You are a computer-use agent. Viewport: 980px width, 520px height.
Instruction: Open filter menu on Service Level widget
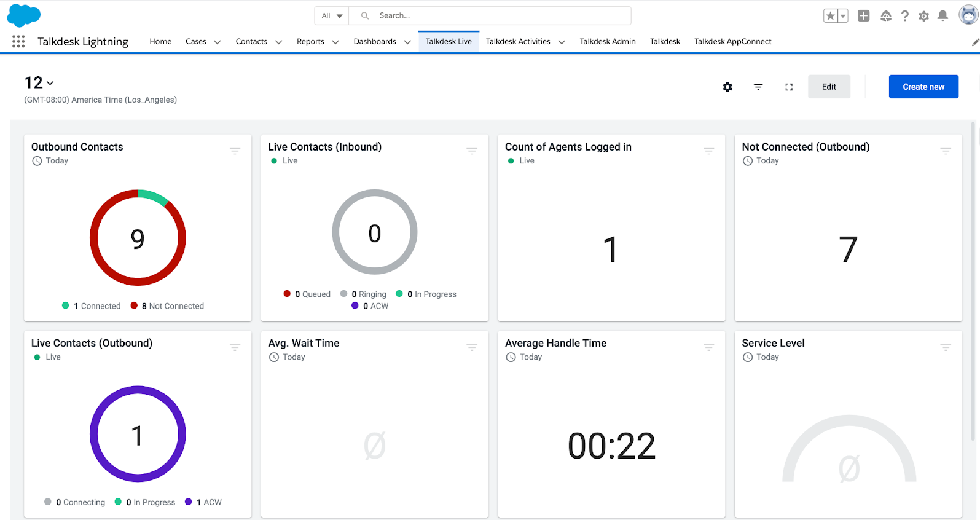[x=946, y=347]
